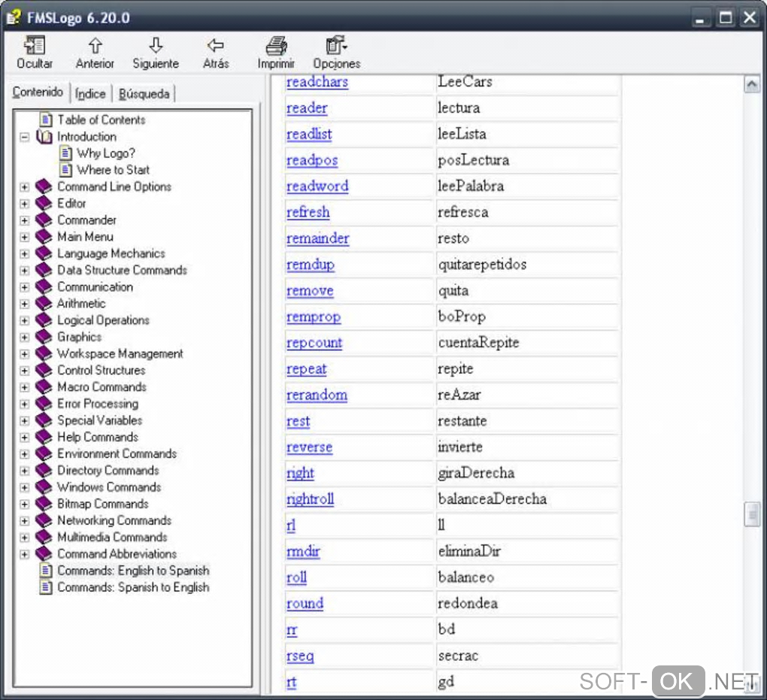The image size is (767, 700).
Task: Click the page icon beside Why Logo?
Action: 66,153
